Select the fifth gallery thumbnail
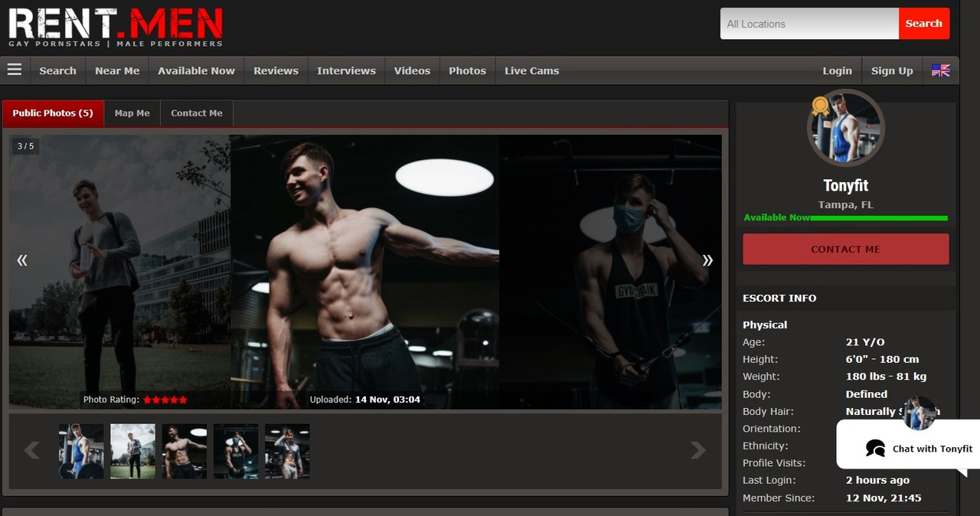 point(287,451)
